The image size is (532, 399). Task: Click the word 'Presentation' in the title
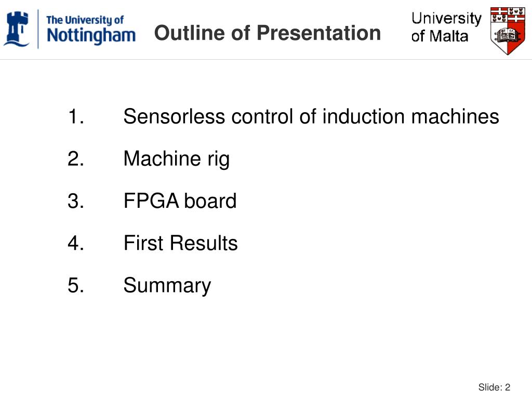point(318,33)
